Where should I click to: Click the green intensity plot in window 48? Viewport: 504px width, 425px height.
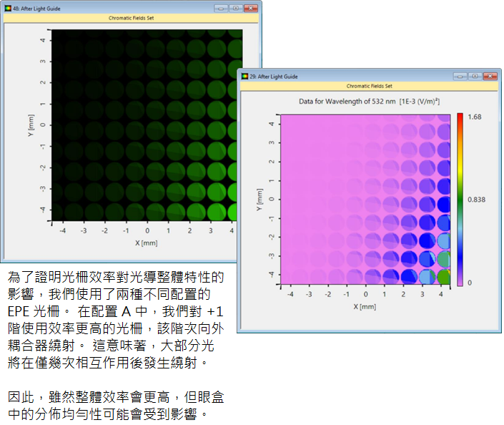pyautogui.click(x=147, y=125)
